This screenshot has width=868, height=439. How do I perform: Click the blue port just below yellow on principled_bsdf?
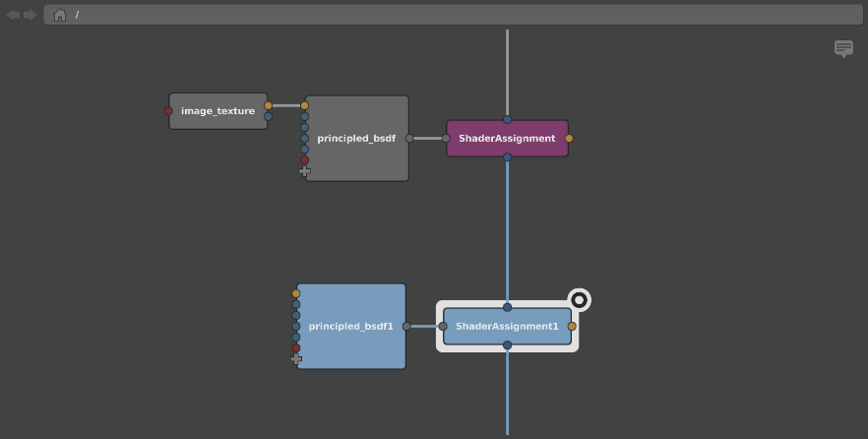304,117
